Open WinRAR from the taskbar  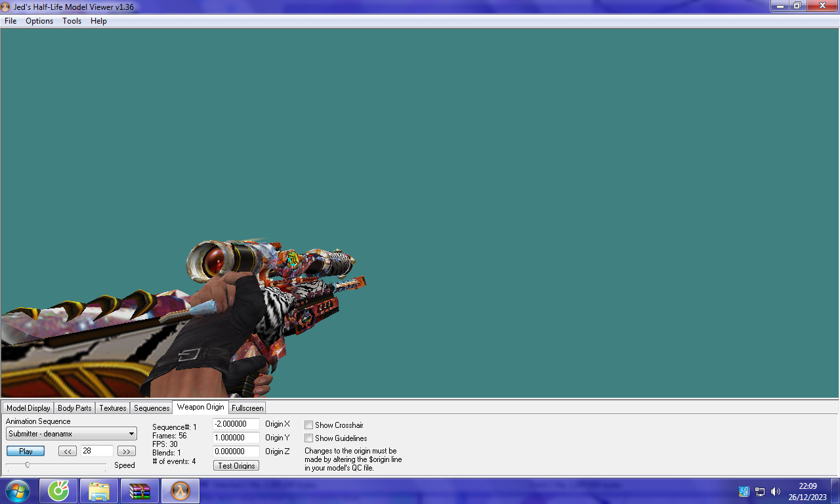coord(139,490)
